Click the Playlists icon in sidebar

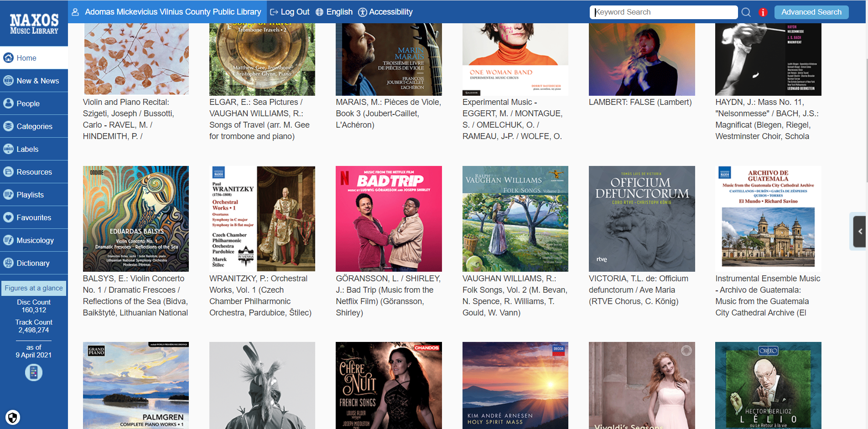pos(8,195)
